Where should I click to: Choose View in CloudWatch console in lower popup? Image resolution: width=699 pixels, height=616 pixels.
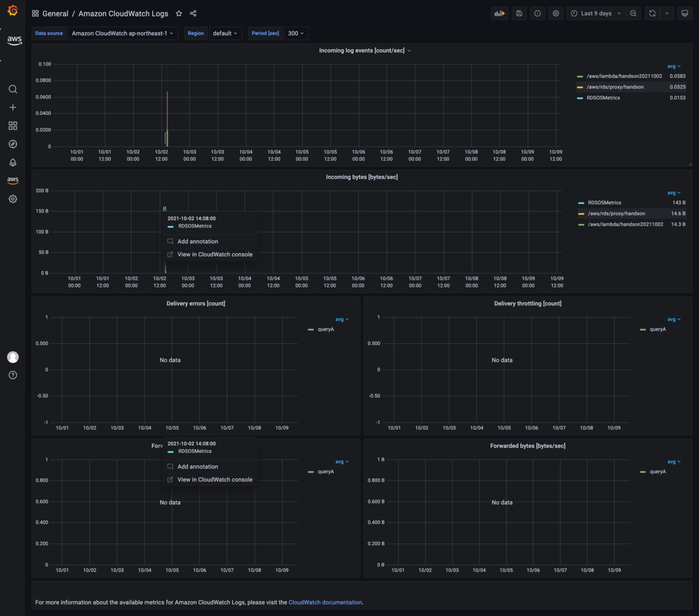tap(210, 479)
